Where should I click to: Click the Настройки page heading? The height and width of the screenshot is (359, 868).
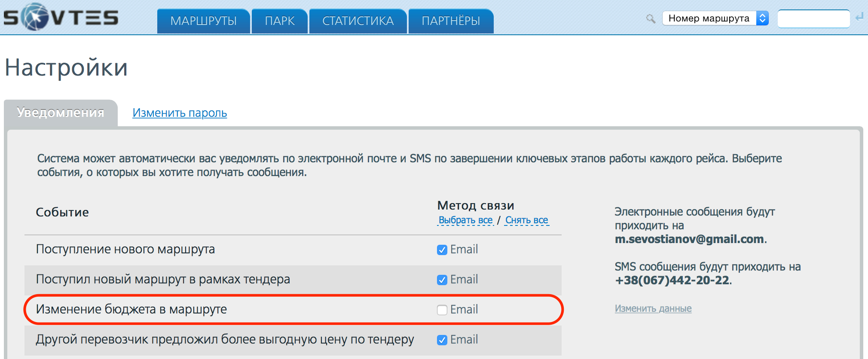click(66, 67)
